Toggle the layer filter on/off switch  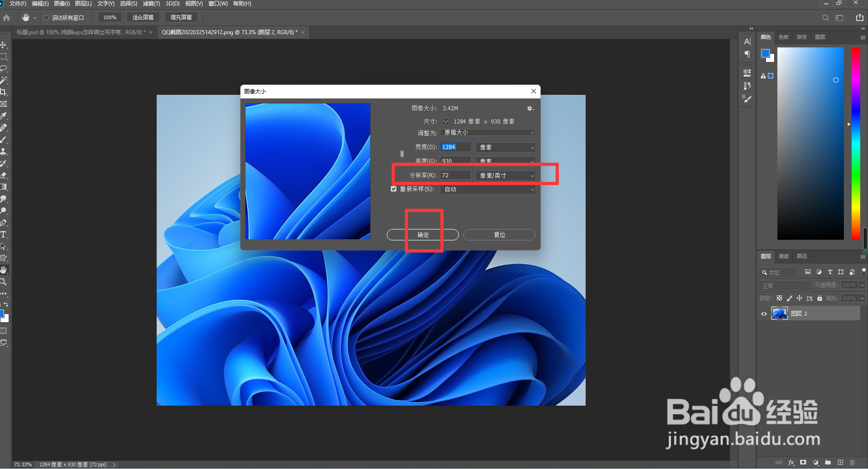(863, 271)
